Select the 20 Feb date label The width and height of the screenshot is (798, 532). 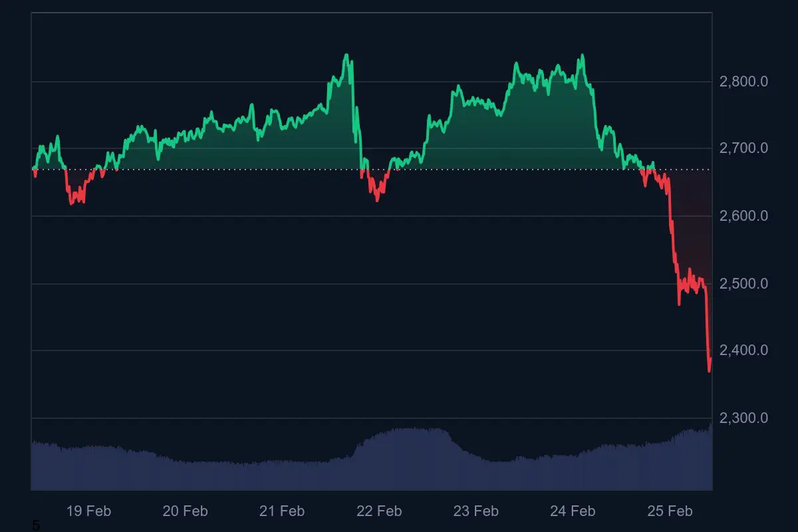coord(185,511)
